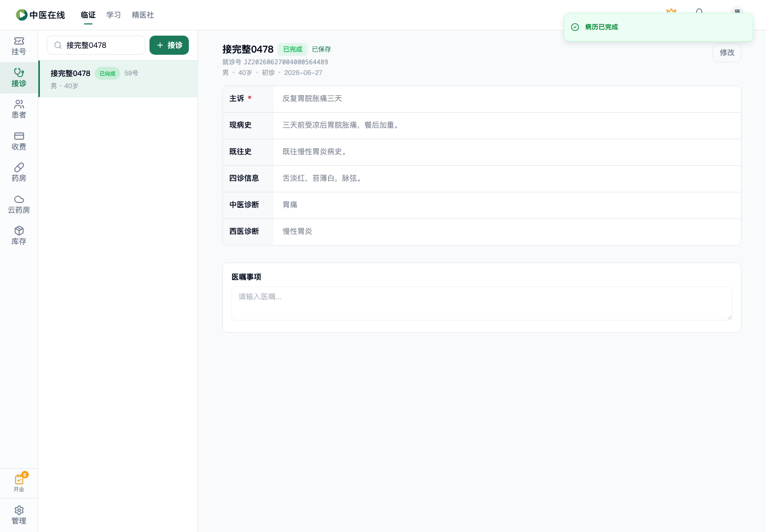The width and height of the screenshot is (766, 532).
Task: Click the 医嘱事项 section heading
Action: [x=246, y=277]
